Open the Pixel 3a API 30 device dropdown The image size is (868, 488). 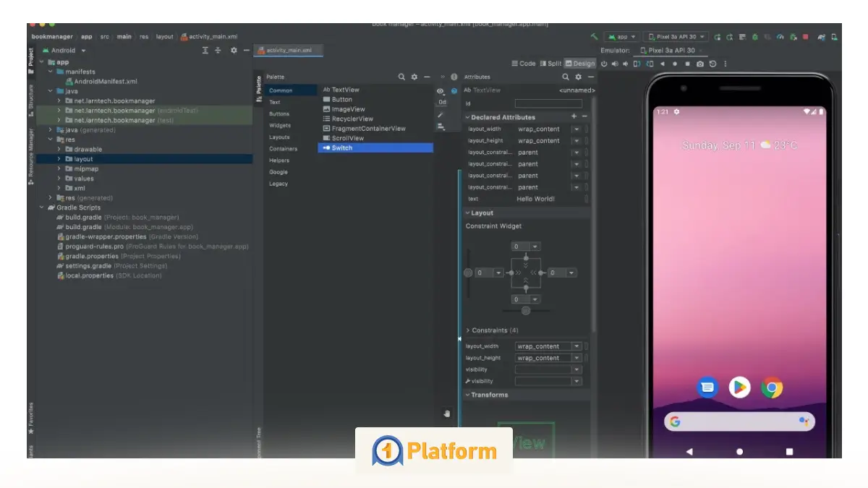click(676, 37)
